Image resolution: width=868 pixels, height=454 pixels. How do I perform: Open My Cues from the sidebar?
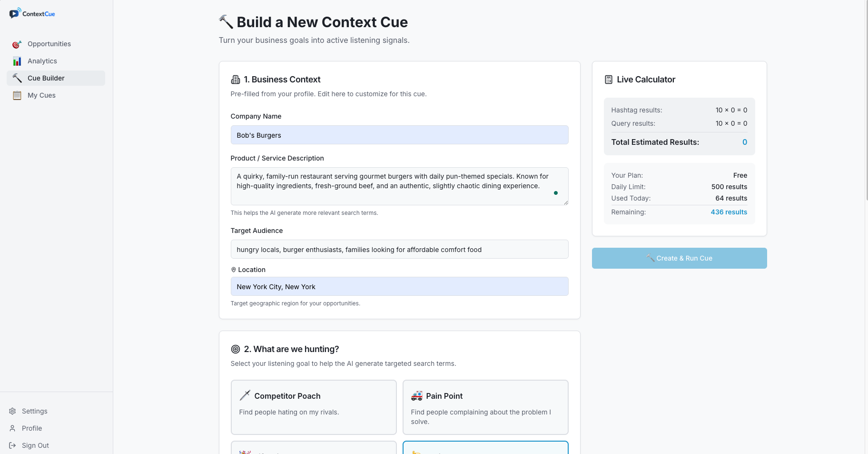click(41, 95)
